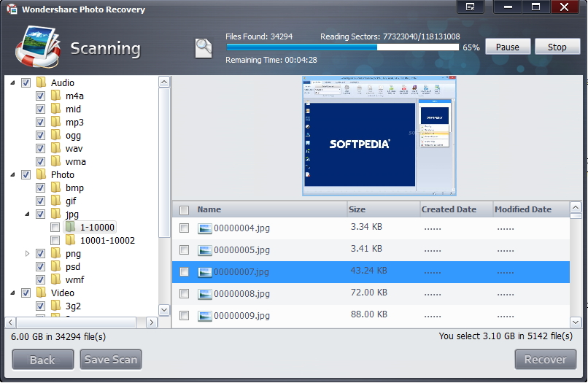Viewport: 588px width, 383px height.
Task: Expand the png tree node
Action: (27, 254)
